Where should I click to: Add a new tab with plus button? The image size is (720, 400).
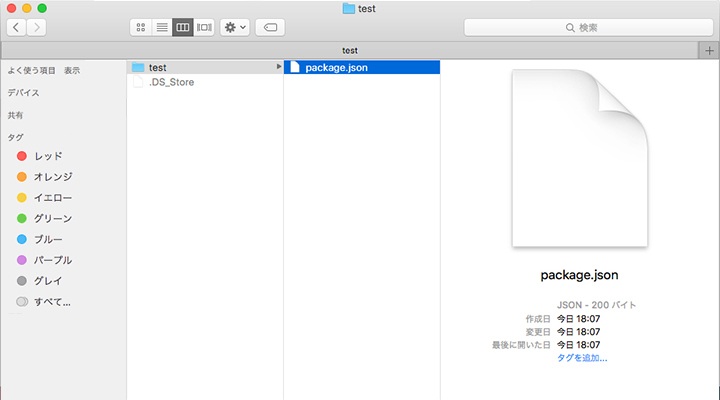(x=709, y=50)
